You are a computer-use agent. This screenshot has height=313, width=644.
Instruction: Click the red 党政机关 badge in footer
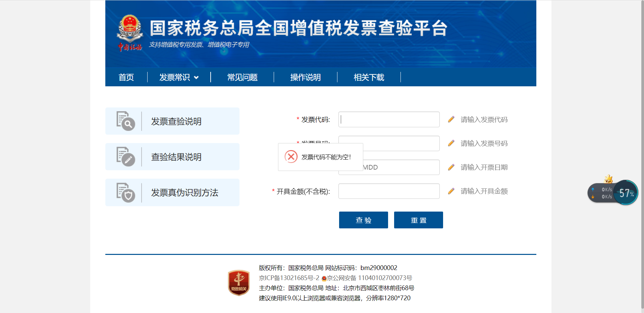(239, 283)
